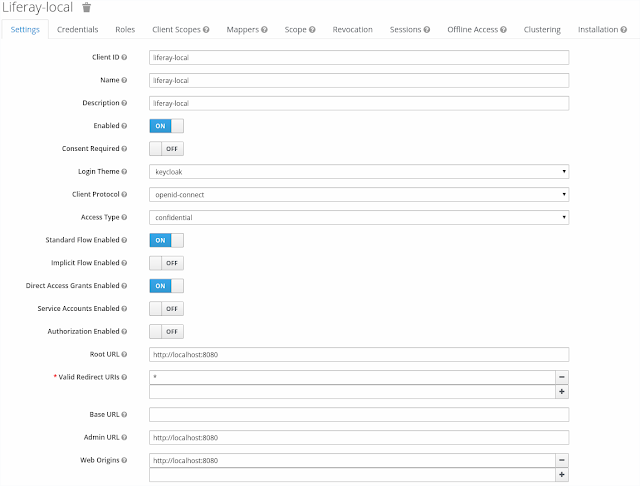This screenshot has width=640, height=486.
Task: Remove the asterisk redirect URI with minus button
Action: pyautogui.click(x=562, y=377)
